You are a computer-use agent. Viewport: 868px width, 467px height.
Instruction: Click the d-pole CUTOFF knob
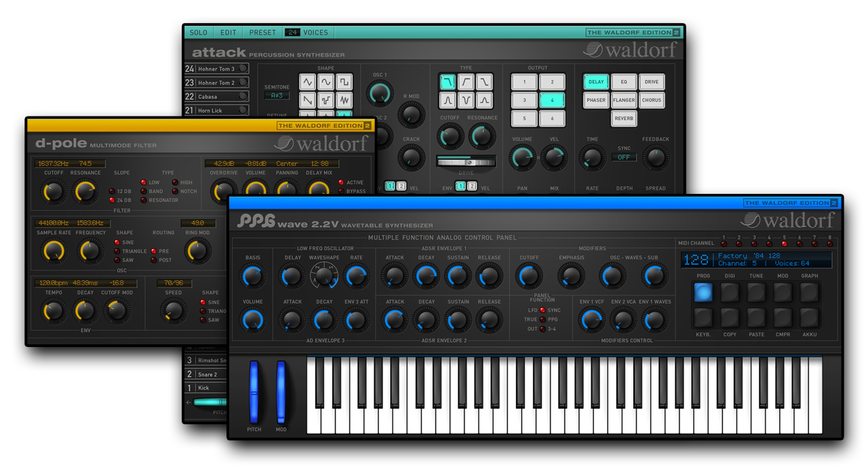click(x=53, y=192)
